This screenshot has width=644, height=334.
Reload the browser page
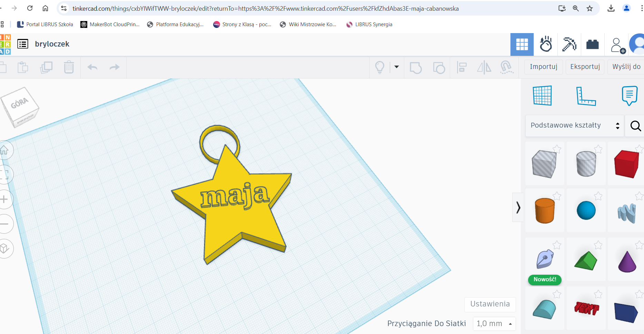tap(30, 8)
